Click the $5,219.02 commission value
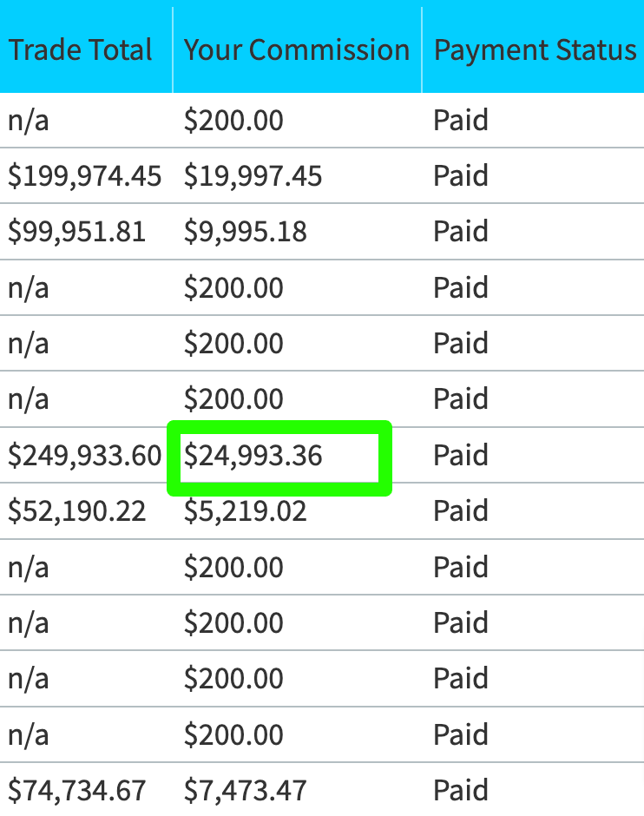This screenshot has width=644, height=816. (x=245, y=511)
